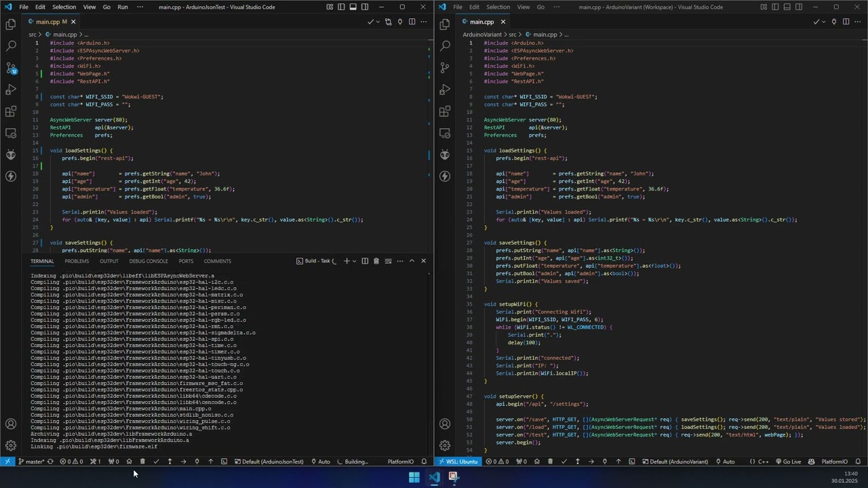The height and width of the screenshot is (488, 868).
Task: Click errors and warnings count in left status bar
Action: tap(71, 462)
